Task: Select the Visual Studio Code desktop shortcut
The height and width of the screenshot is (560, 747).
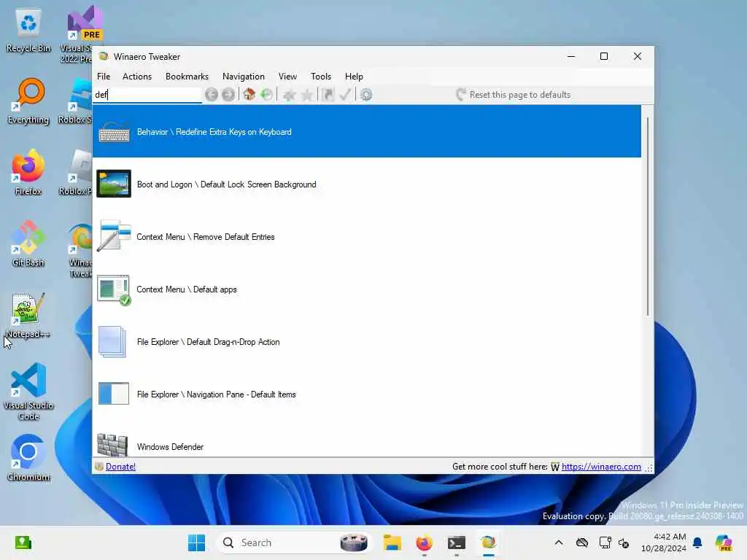Action: tap(28, 392)
